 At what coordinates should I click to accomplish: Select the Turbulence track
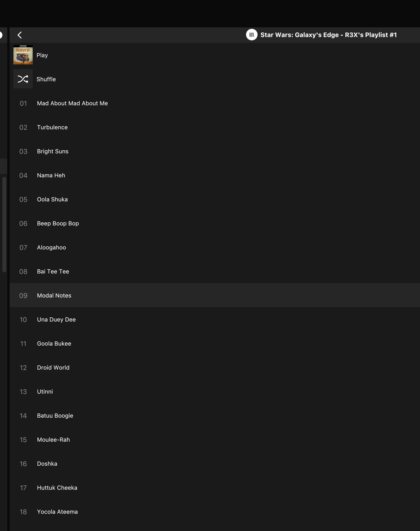pos(52,127)
